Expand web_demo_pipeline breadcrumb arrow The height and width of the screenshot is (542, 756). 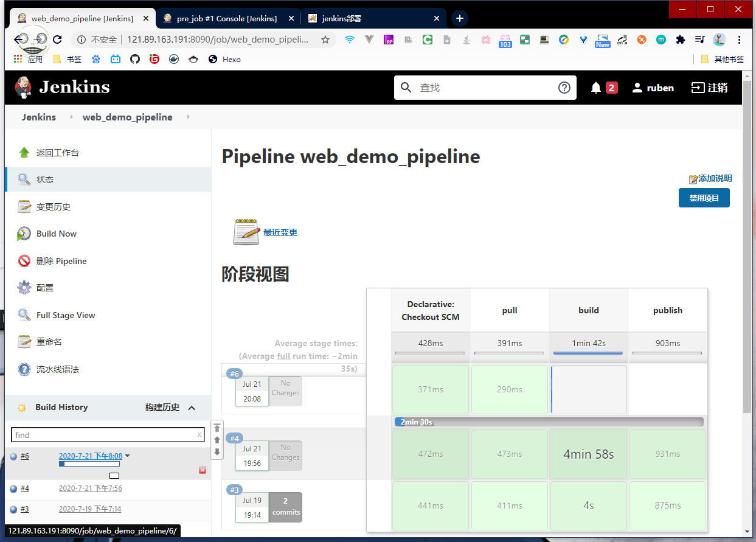click(x=188, y=117)
